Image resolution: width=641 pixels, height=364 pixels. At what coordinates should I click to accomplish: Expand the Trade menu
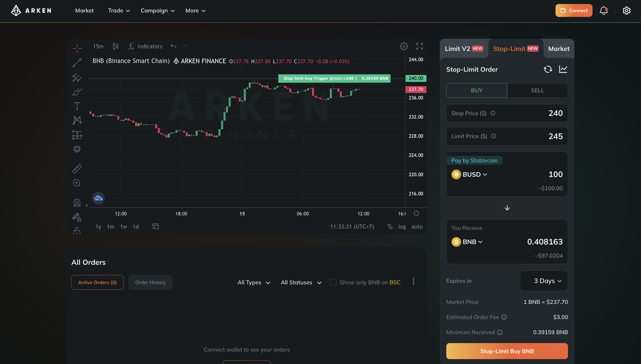tap(119, 10)
